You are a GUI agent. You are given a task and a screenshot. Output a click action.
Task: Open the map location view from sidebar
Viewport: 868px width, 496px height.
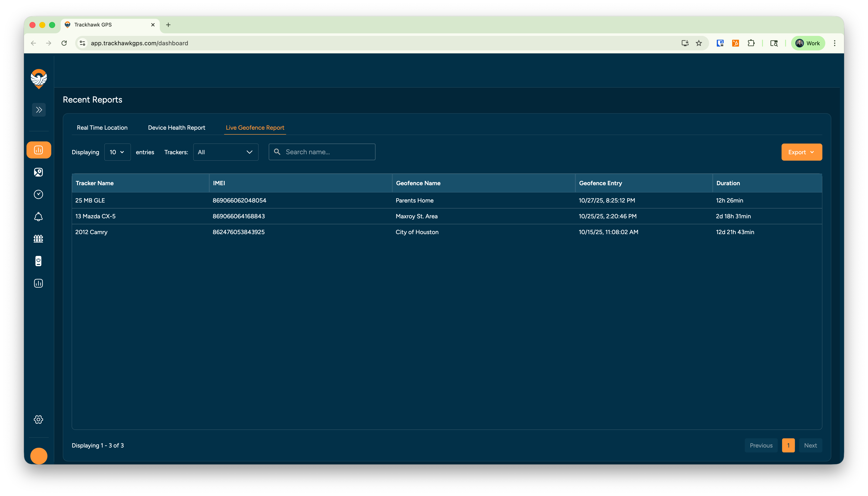point(38,172)
